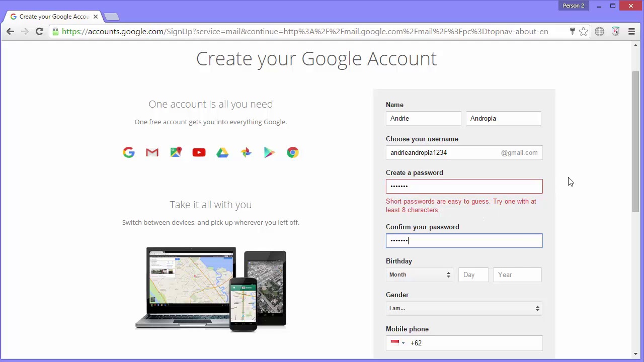644x362 pixels.
Task: Click the 'Create your Google Account' heading
Action: point(316,58)
